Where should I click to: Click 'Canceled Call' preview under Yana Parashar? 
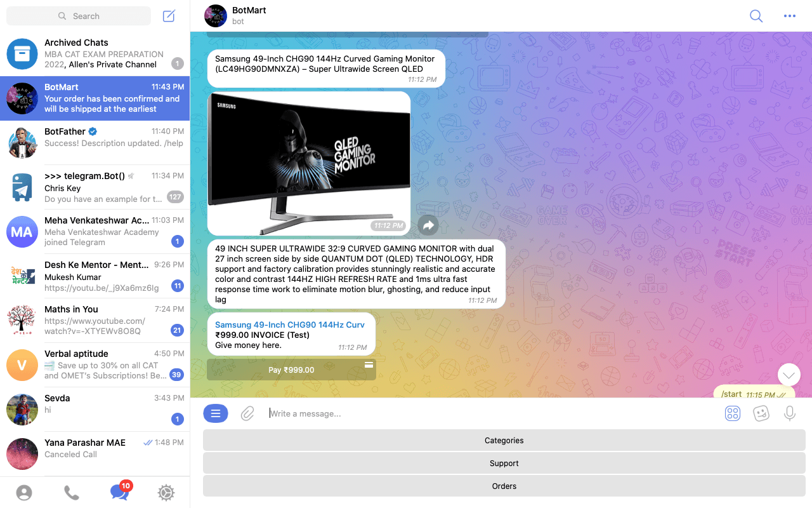click(x=70, y=454)
